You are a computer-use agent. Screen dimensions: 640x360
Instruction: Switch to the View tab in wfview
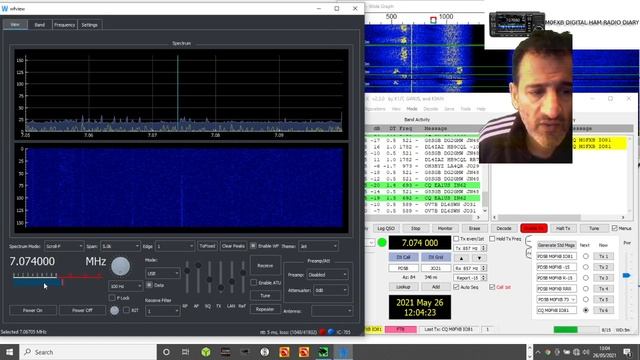coord(15,24)
